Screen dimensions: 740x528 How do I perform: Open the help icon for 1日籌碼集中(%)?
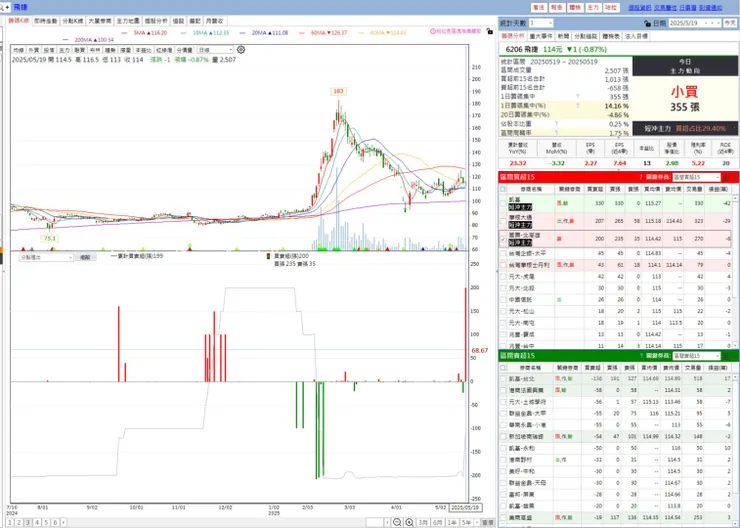click(578, 106)
